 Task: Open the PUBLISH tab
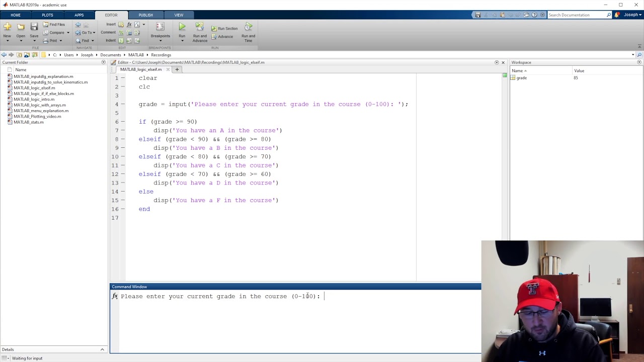coord(145,15)
